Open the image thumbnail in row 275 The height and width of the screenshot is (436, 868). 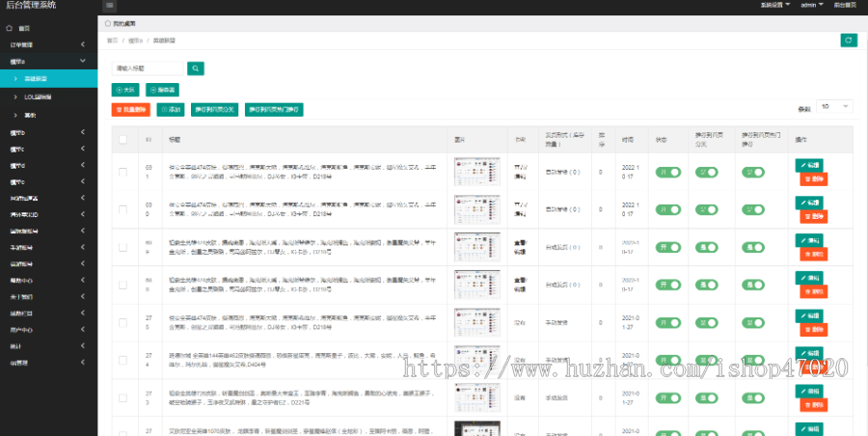pos(477,322)
